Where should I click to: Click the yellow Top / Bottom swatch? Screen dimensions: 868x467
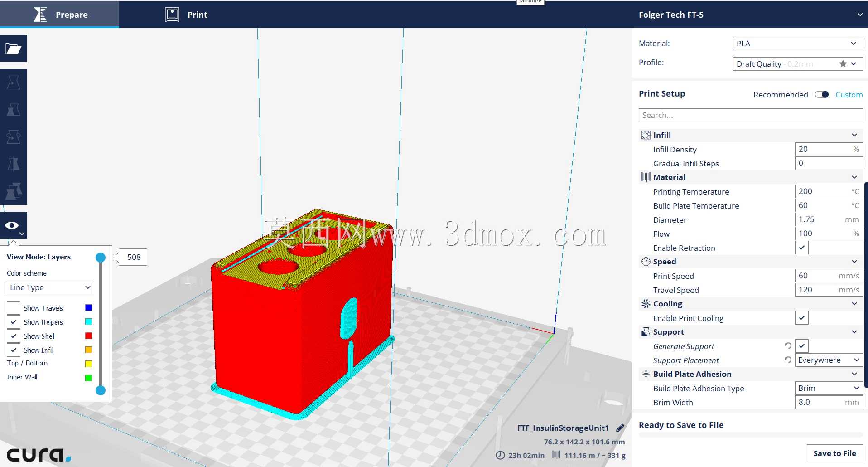click(89, 364)
